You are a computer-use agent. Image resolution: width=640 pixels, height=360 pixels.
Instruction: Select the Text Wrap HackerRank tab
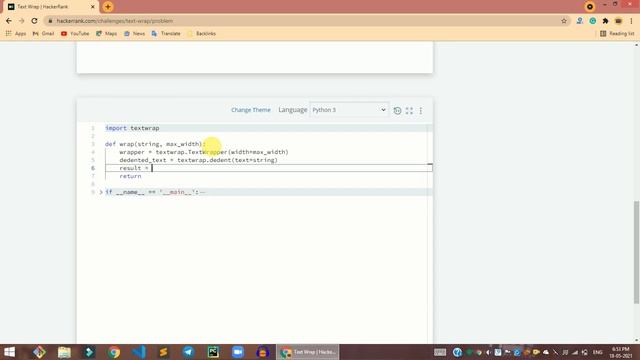[51, 7]
